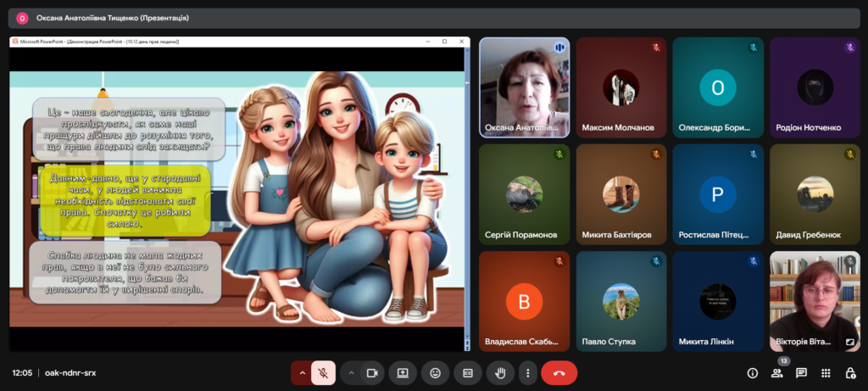Turn on closed captions
868x391 pixels.
click(467, 372)
